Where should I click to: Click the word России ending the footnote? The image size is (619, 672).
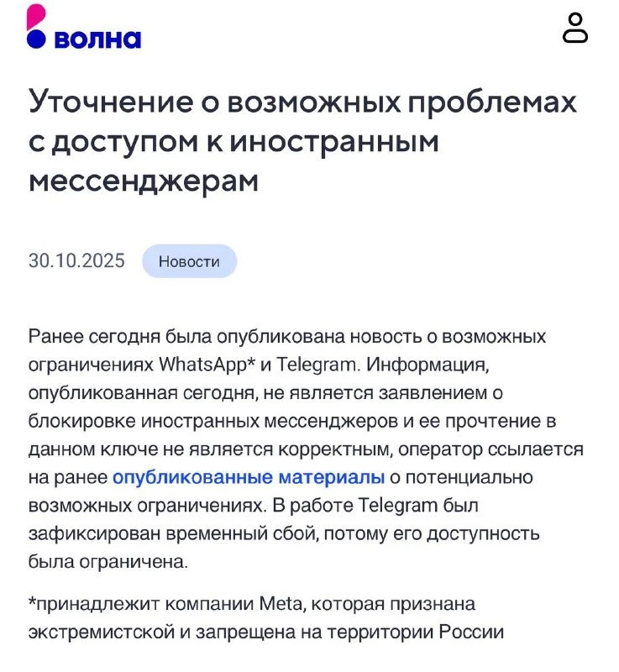tap(473, 632)
